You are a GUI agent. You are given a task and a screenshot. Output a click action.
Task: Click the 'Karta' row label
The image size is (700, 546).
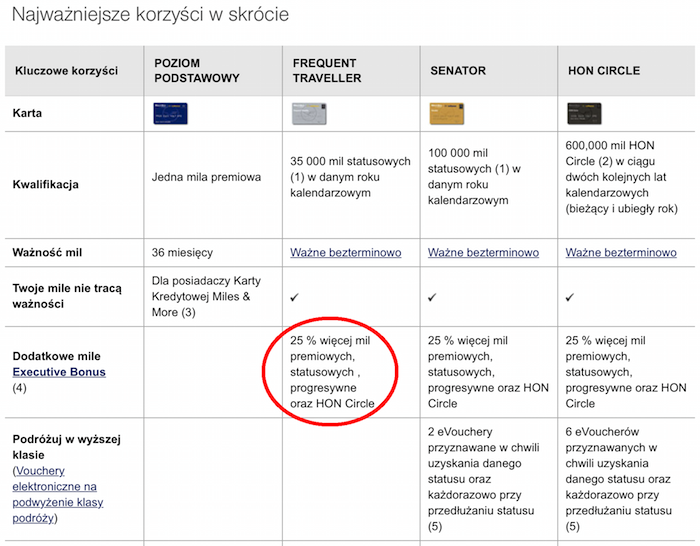(27, 113)
